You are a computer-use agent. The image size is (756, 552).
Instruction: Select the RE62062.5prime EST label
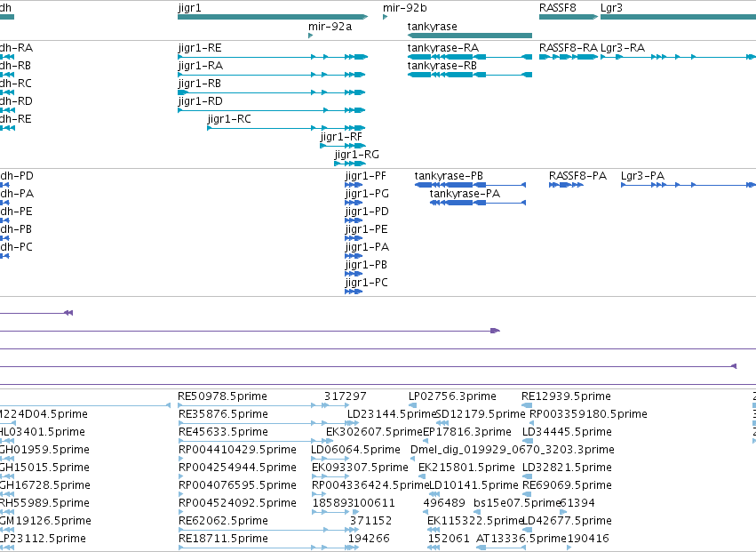click(223, 521)
